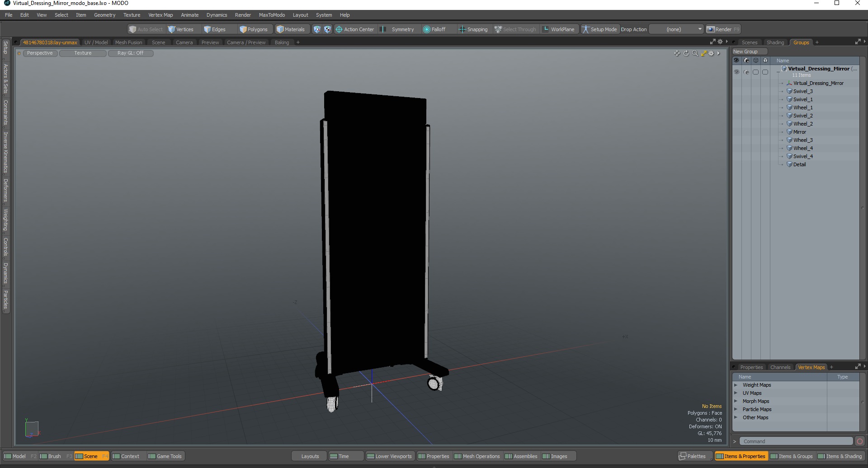868x468 pixels.
Task: Click the Center/Pivot mode cube icon
Action: [327, 29]
